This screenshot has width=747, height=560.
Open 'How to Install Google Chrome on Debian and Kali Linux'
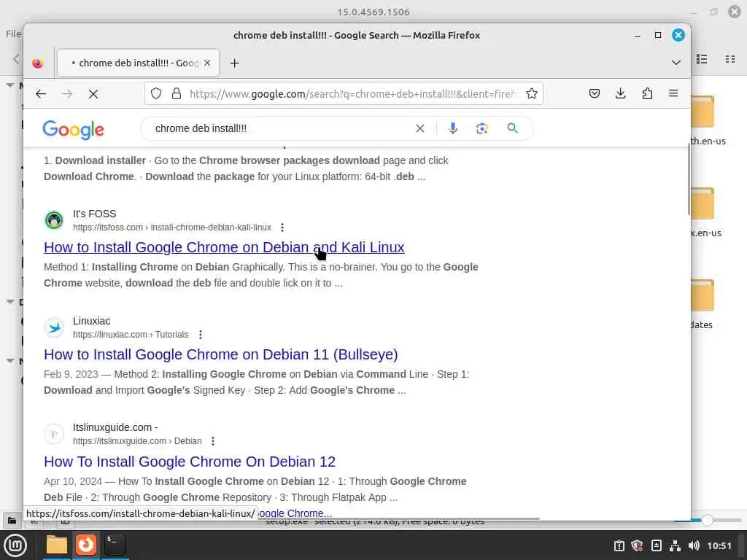[x=224, y=247]
